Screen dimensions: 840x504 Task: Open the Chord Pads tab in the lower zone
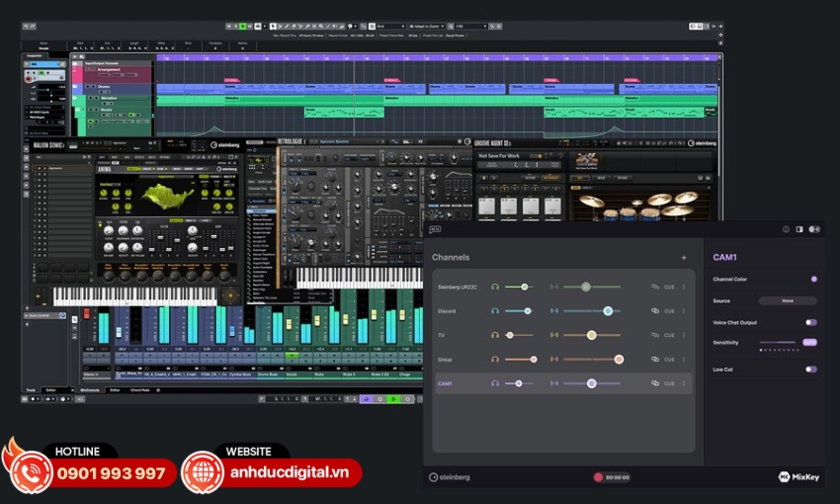point(139,390)
